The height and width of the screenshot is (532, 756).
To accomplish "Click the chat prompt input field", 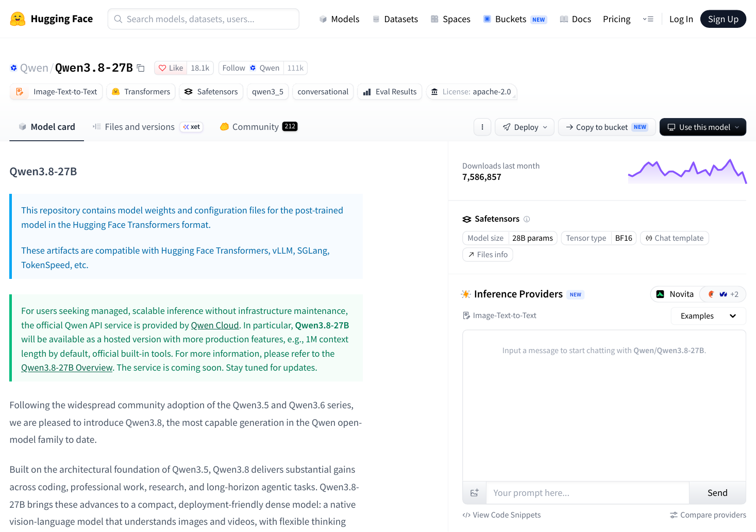I will tap(587, 493).
